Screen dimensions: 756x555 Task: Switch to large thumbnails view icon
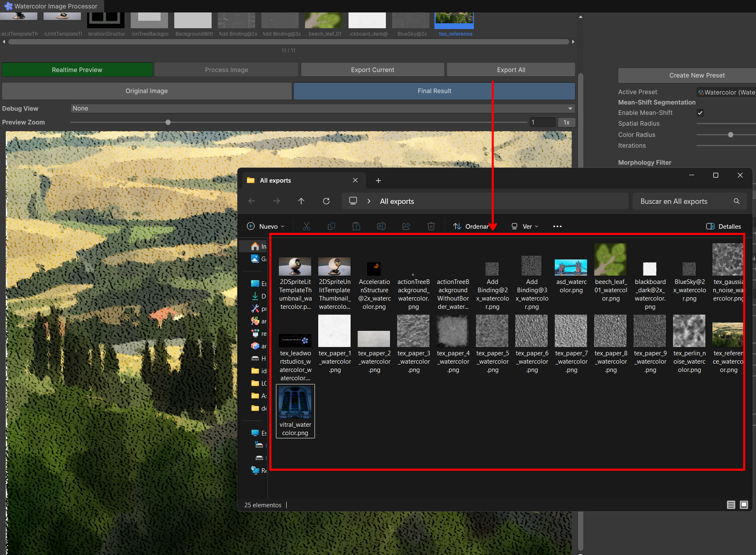click(744, 505)
